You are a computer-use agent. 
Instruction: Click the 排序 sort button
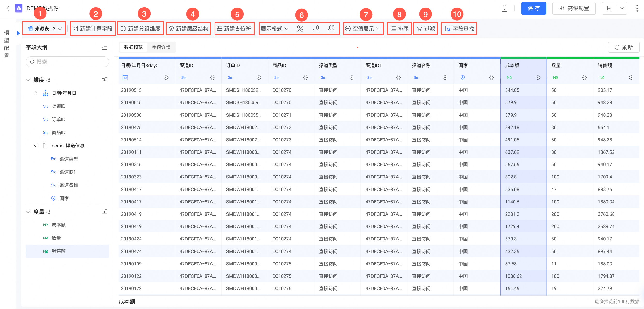(399, 29)
